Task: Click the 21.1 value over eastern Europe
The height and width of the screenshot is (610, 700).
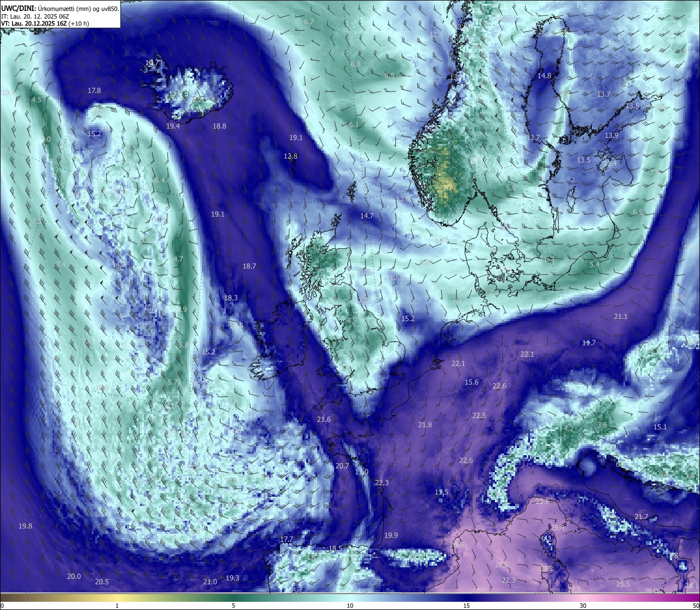Action: [621, 316]
